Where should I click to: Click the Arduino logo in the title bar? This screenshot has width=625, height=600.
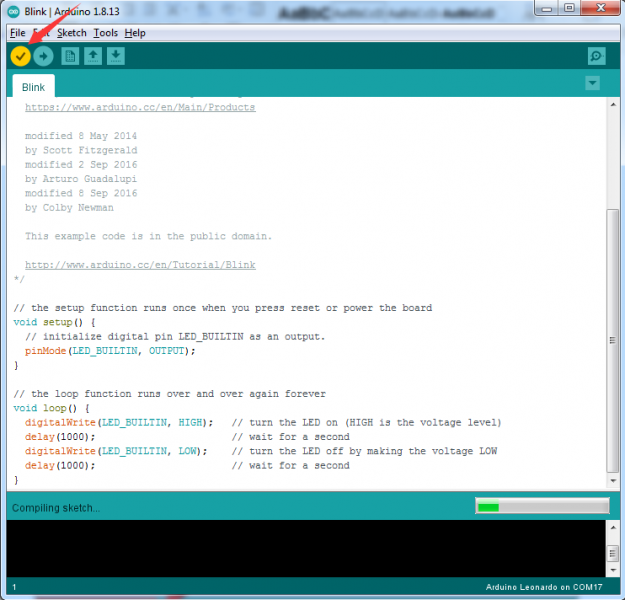pyautogui.click(x=14, y=12)
